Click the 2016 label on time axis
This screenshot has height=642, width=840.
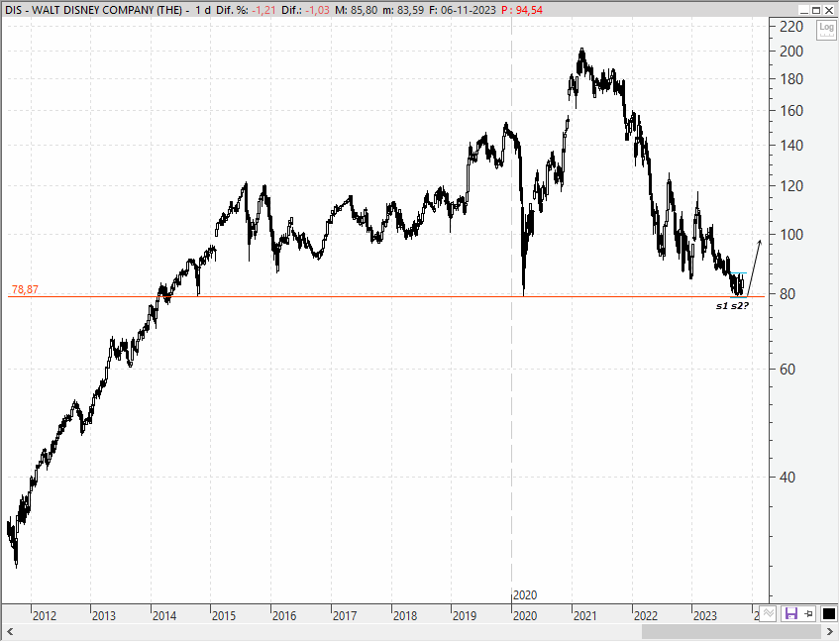284,615
